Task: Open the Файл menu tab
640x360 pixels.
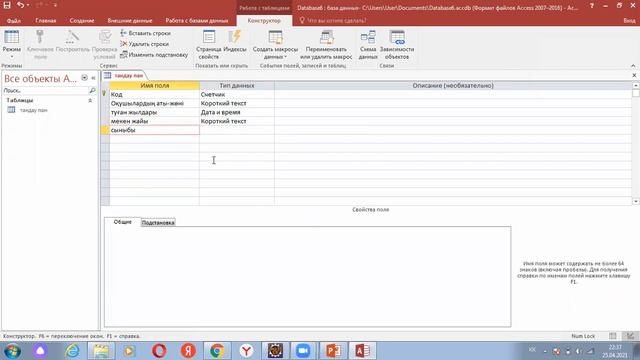Action: 14,20
